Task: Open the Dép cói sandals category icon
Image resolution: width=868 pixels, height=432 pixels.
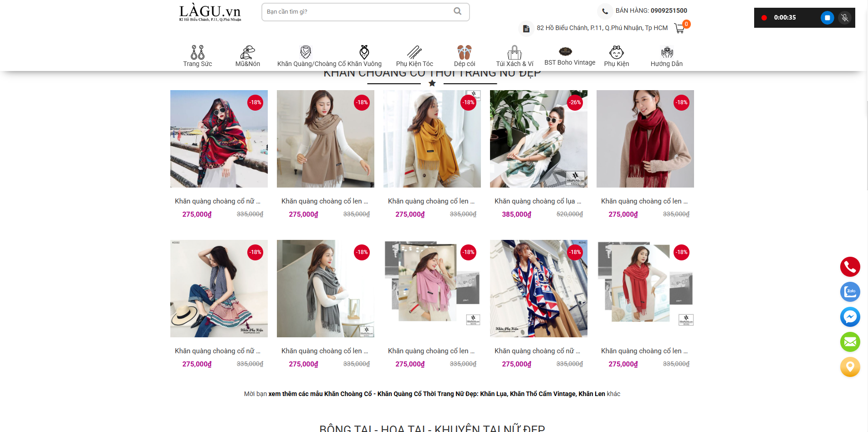Action: point(465,52)
